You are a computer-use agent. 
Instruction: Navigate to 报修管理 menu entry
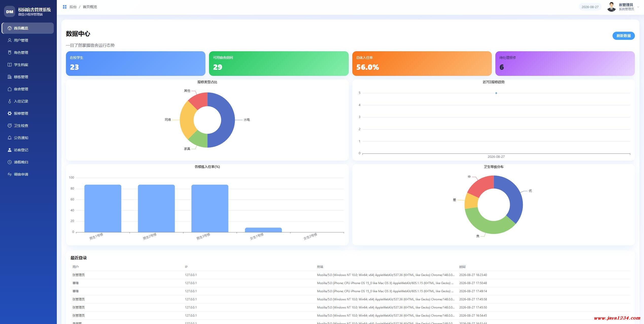(28, 113)
